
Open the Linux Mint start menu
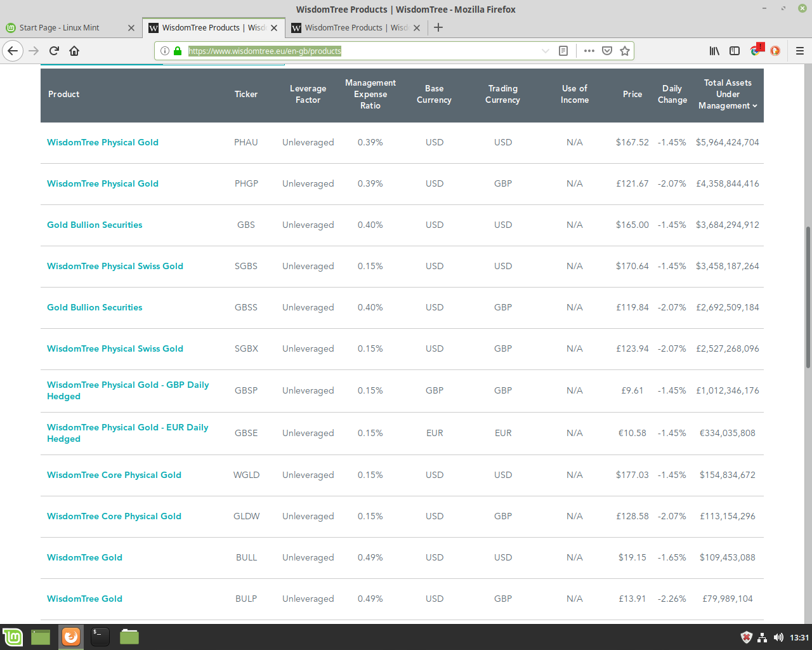[13, 637]
